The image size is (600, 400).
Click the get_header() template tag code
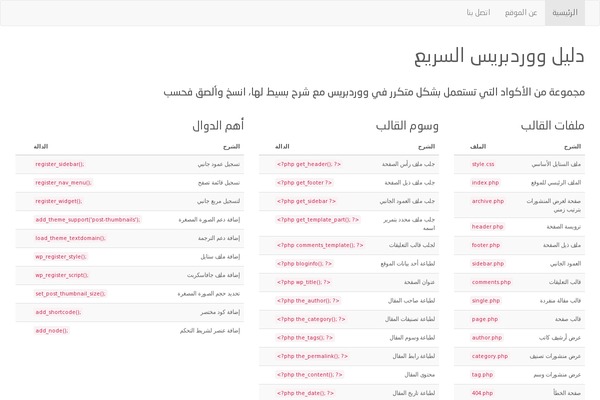click(x=308, y=164)
